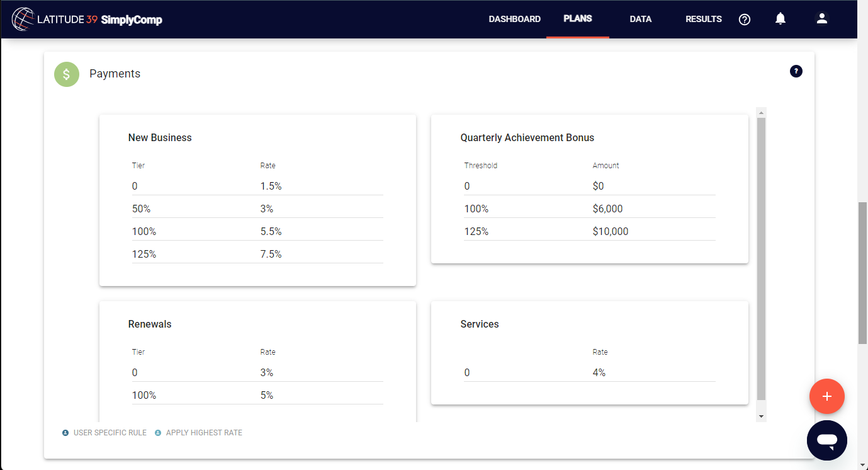Open the user account profile icon
The height and width of the screenshot is (470, 868).
[x=821, y=19]
